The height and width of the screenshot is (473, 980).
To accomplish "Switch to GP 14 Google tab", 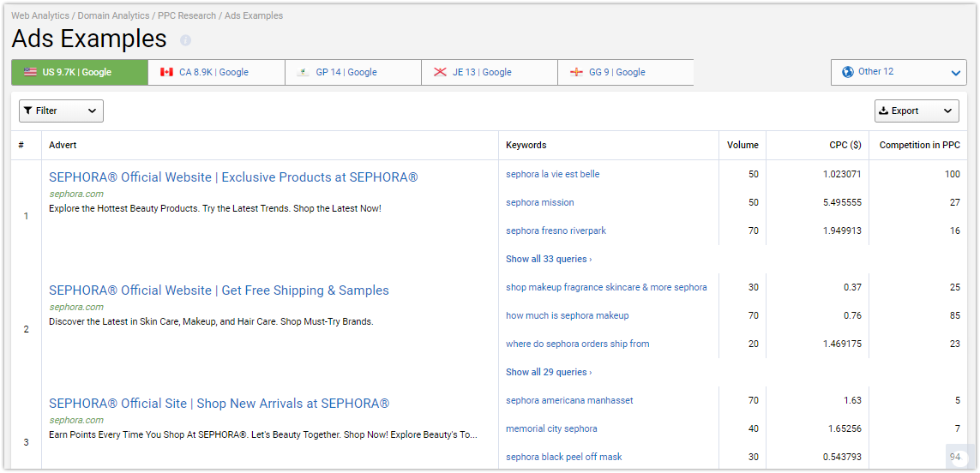I will click(x=353, y=73).
